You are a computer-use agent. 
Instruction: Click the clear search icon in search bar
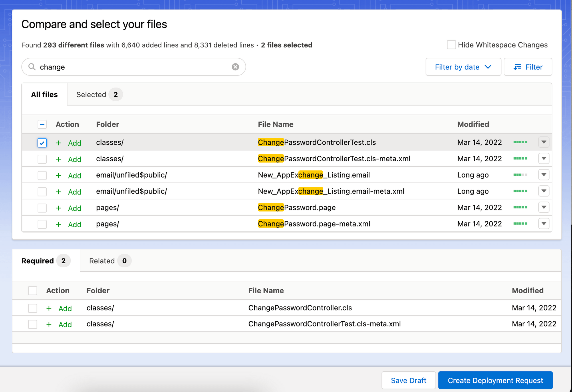point(235,67)
